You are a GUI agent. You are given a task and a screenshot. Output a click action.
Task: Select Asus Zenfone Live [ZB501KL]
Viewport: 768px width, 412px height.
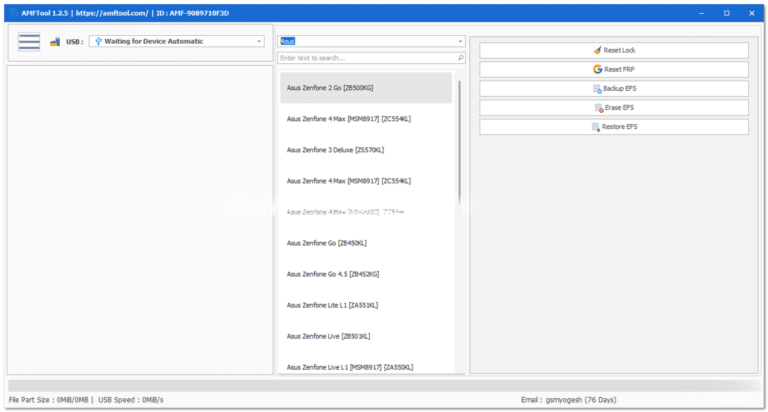point(366,336)
